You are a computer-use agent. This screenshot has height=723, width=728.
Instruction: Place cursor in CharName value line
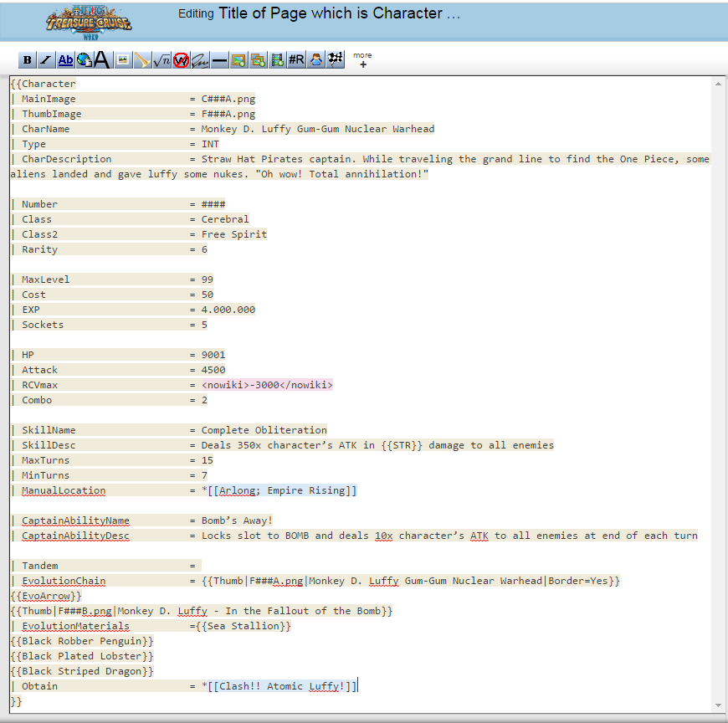pos(318,129)
